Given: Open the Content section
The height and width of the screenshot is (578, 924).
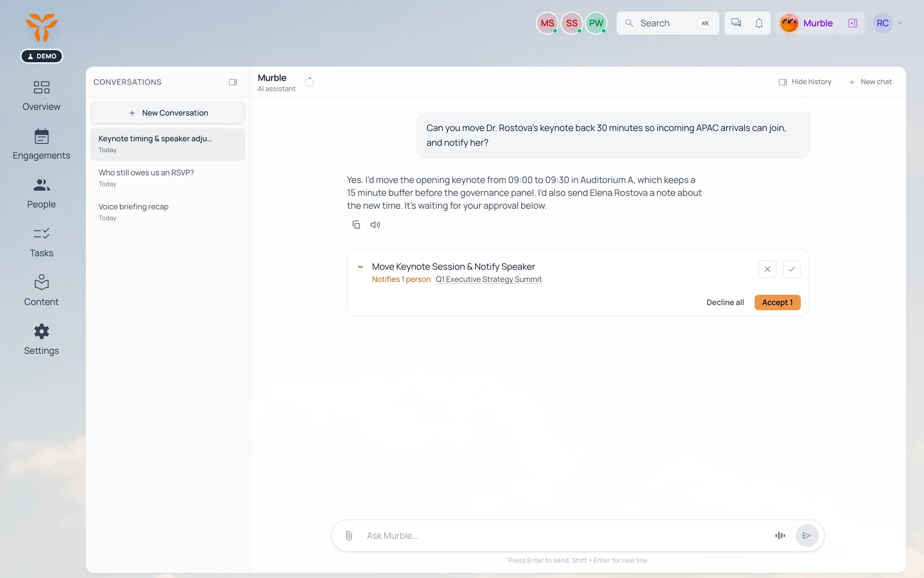Looking at the screenshot, I should (41, 291).
